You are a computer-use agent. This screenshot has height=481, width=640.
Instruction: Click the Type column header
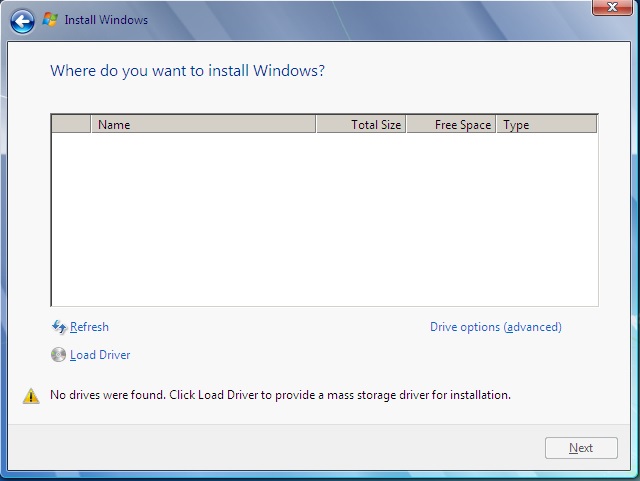tap(546, 125)
